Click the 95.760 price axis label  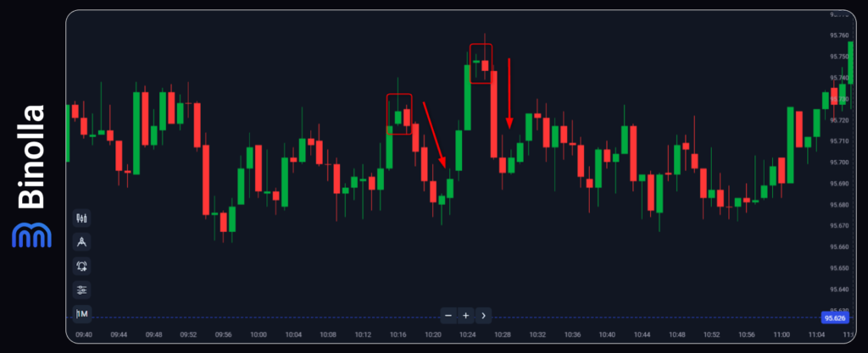pyautogui.click(x=839, y=36)
